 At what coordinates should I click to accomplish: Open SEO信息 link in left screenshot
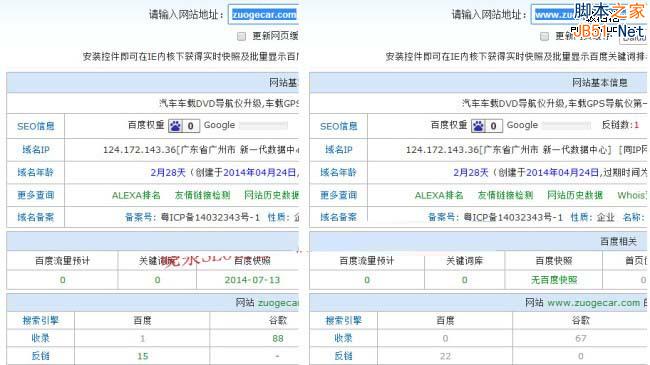click(36, 126)
